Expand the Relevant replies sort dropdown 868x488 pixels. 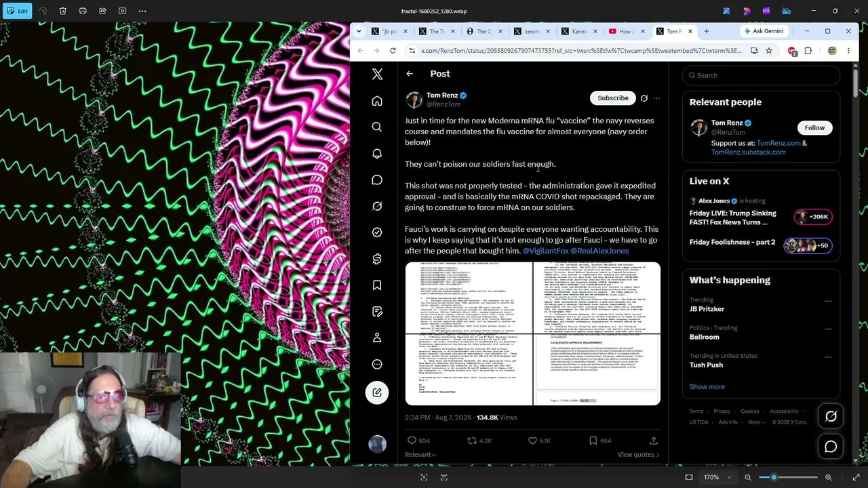click(x=420, y=455)
